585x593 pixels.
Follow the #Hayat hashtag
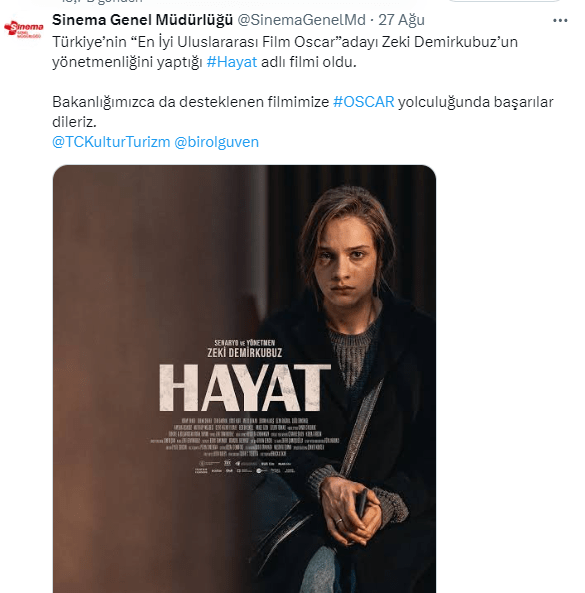[232, 62]
